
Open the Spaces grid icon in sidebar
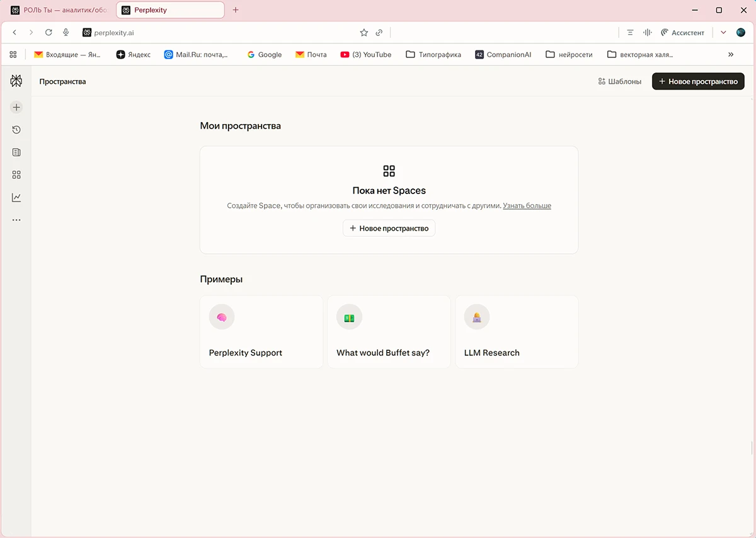click(16, 175)
